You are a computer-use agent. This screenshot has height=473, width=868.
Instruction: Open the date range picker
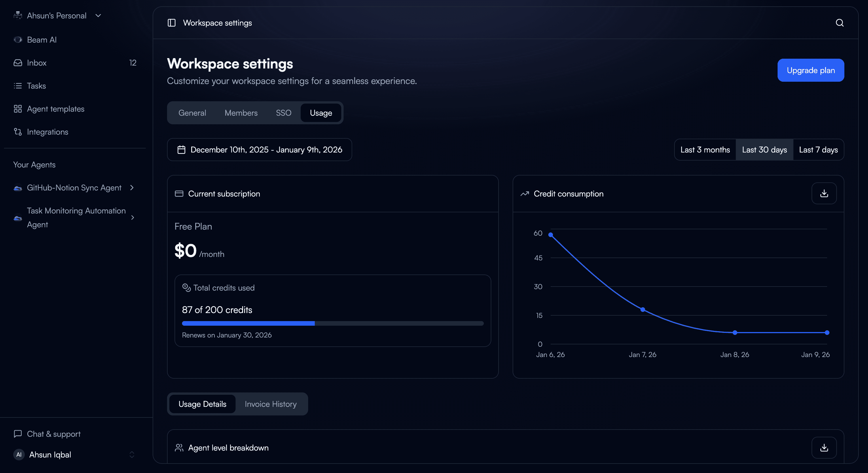tap(259, 150)
